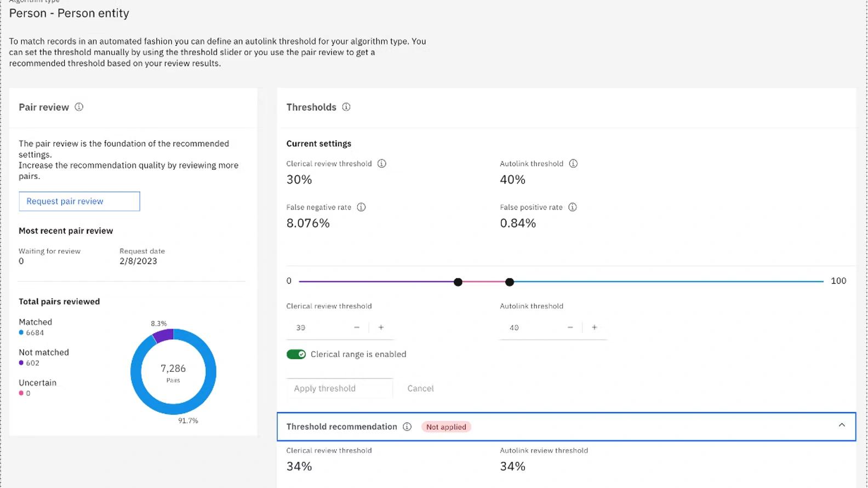Click the autolink threshold slider handle
The width and height of the screenshot is (868, 488).
click(x=510, y=282)
